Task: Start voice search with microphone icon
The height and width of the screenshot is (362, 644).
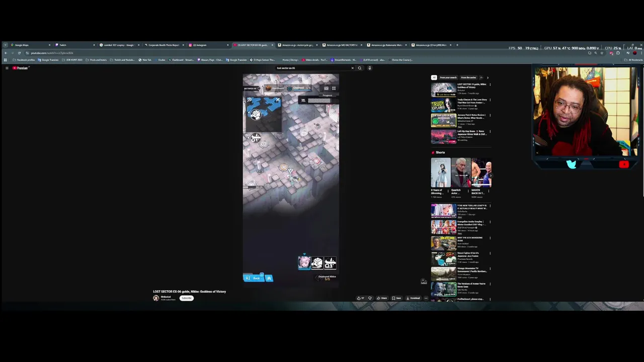Action: (x=369, y=68)
